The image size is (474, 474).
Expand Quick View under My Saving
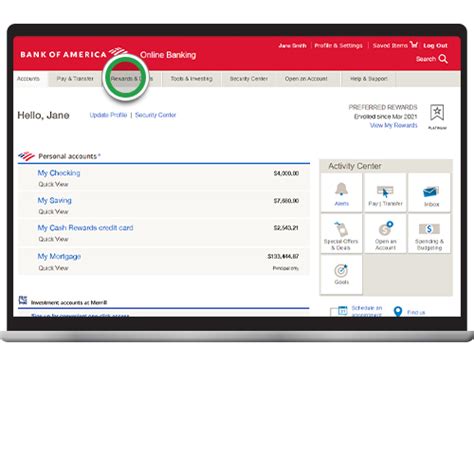(53, 212)
